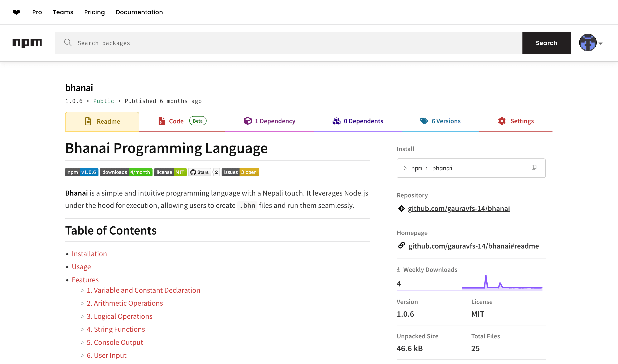The width and height of the screenshot is (618, 364).
Task: Click the Public visibility label
Action: tap(103, 101)
